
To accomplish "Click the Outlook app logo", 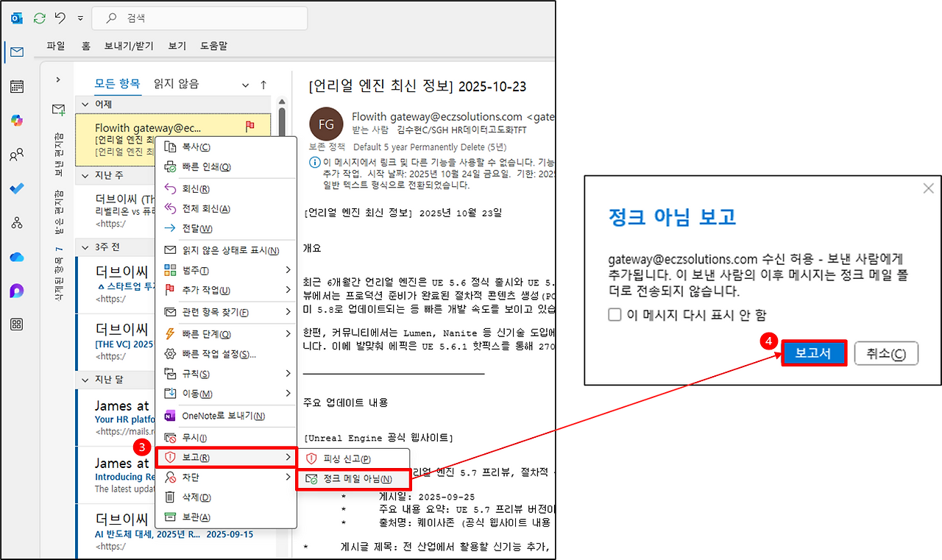I will [x=16, y=18].
